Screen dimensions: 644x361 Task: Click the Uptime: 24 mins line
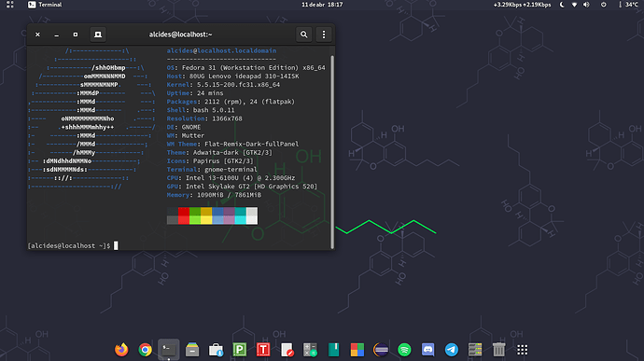tap(195, 93)
